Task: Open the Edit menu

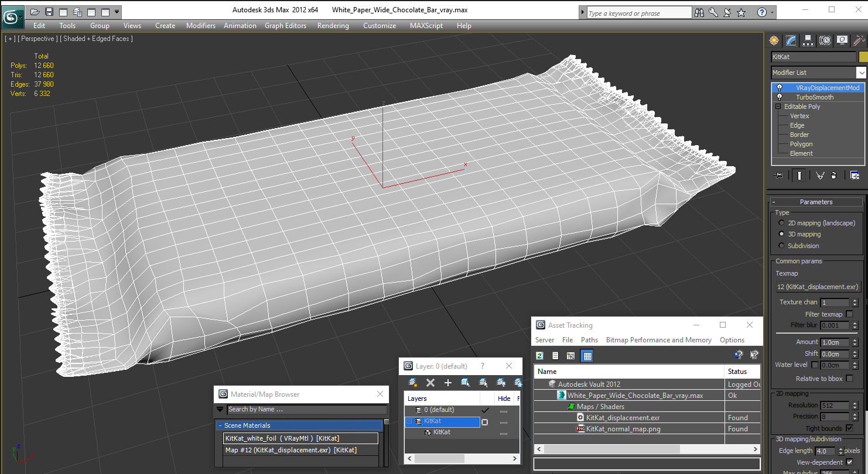Action: tap(39, 26)
